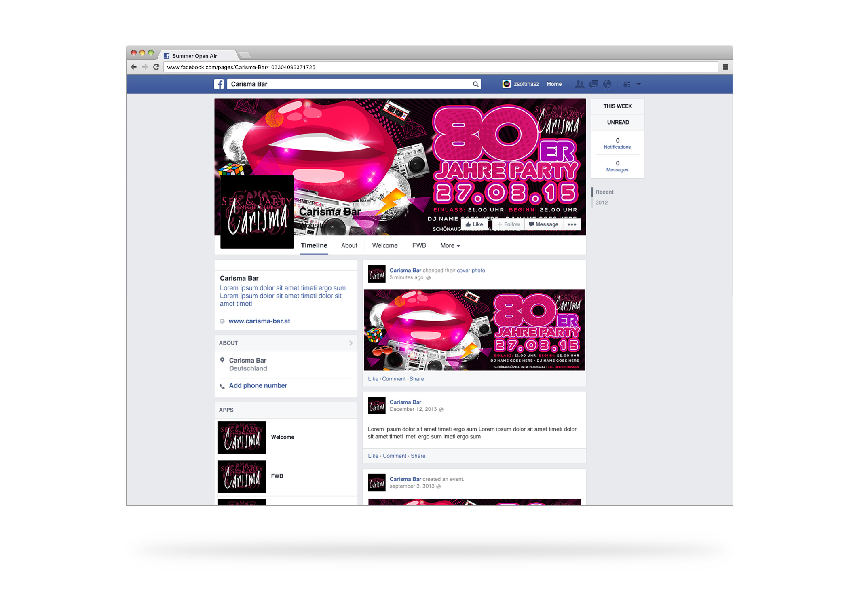868x613 pixels.
Task: Click the location pin icon
Action: coord(222,360)
